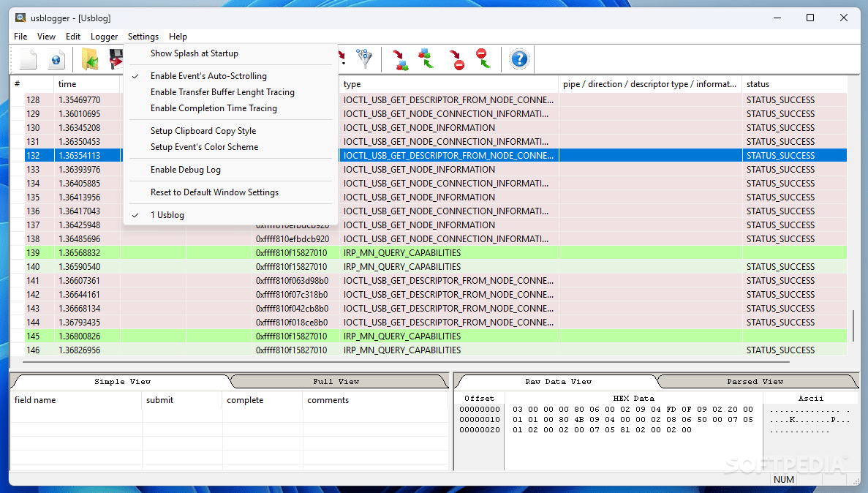Screen dimensions: 868x493
Task: Select event row 132 with time 1.36354113
Action: coord(437,156)
